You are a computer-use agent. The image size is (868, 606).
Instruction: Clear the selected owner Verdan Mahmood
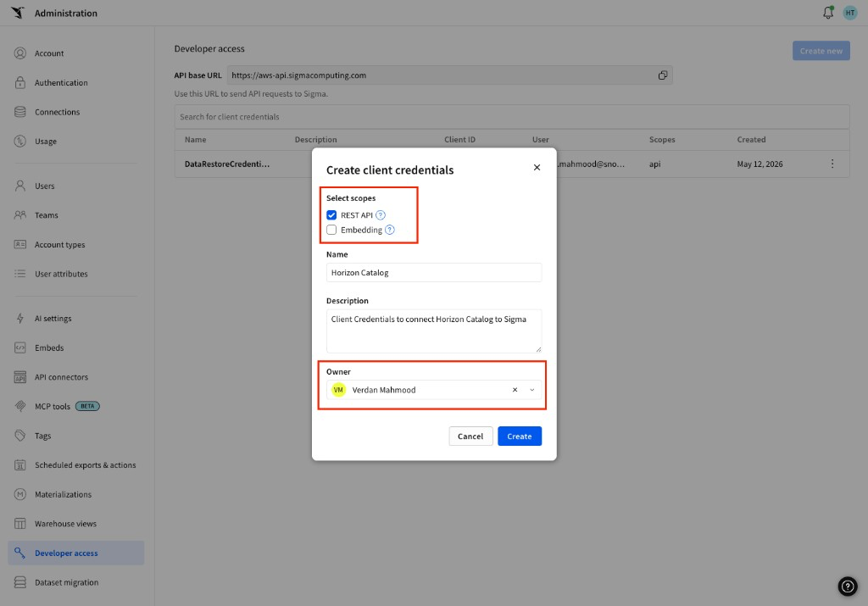tap(515, 390)
